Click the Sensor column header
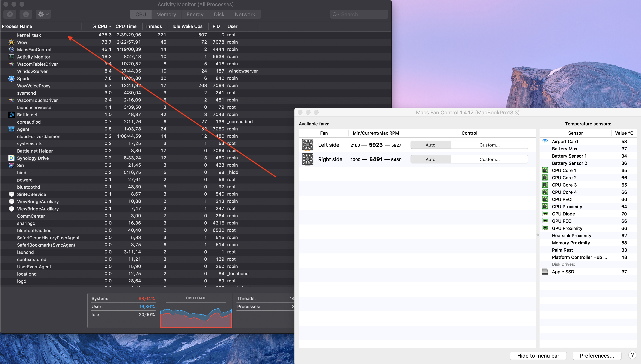This screenshot has width=641, height=364. tap(575, 133)
